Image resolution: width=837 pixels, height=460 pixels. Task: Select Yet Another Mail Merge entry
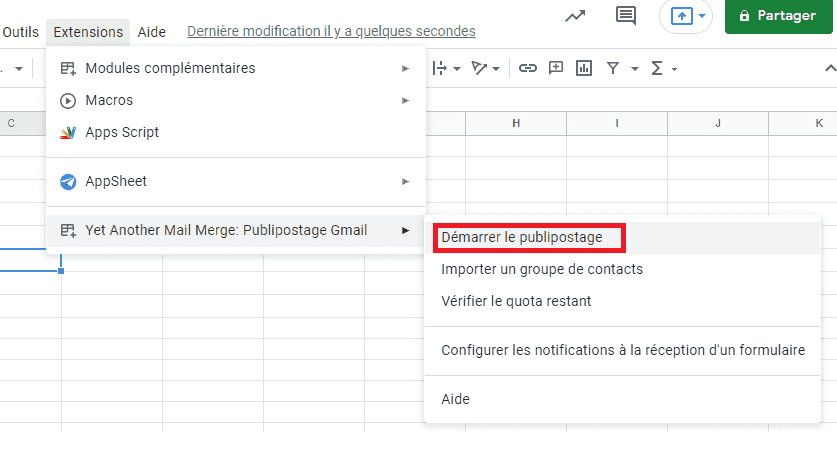tap(236, 231)
